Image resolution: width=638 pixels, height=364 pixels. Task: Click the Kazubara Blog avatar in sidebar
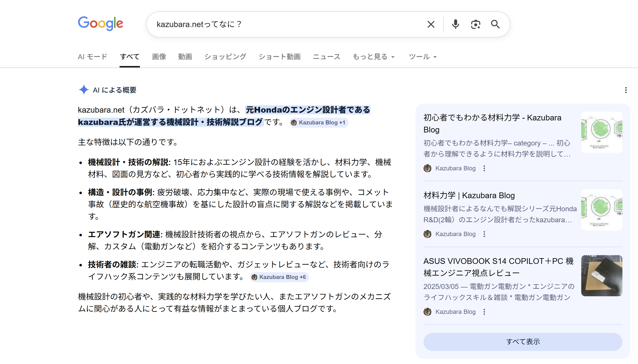pos(427,168)
